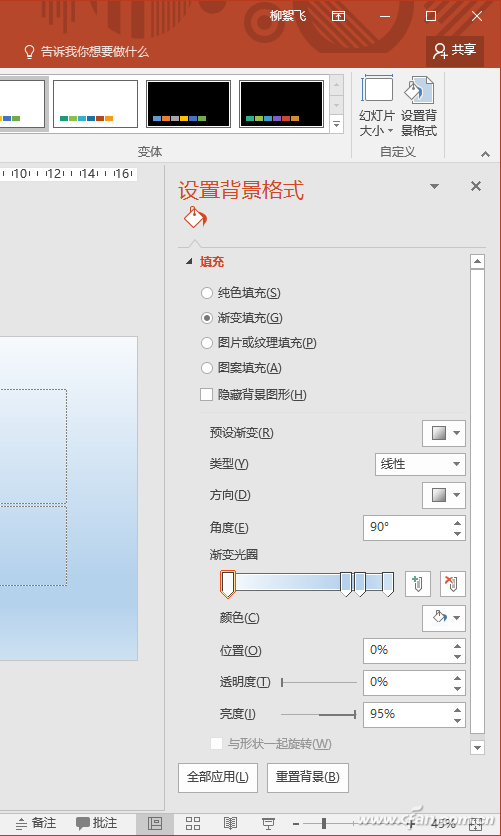Select first black variant thumbnail
This screenshot has width=501, height=836.
[188, 104]
